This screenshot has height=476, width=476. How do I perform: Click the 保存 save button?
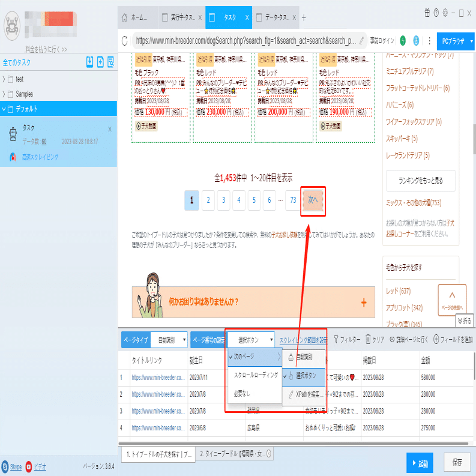pyautogui.click(x=457, y=462)
